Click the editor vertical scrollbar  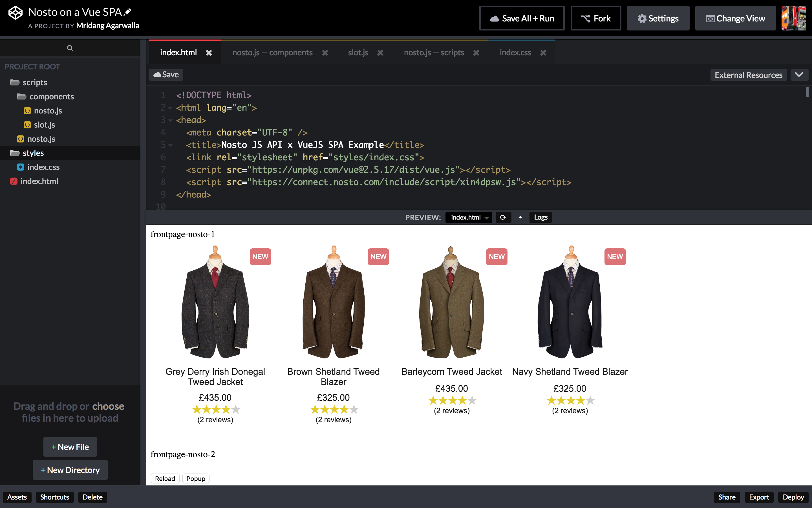pyautogui.click(x=807, y=92)
